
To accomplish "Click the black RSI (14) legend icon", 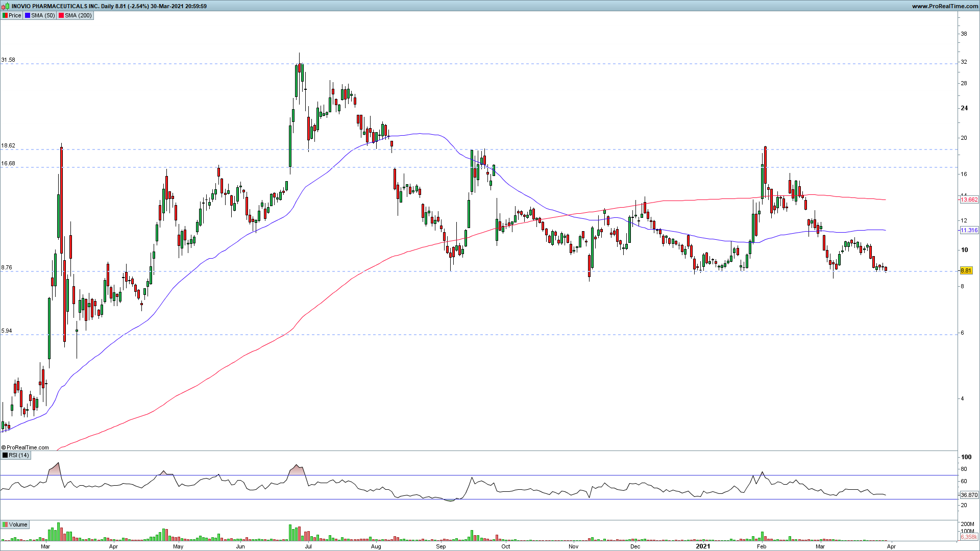I will point(5,455).
